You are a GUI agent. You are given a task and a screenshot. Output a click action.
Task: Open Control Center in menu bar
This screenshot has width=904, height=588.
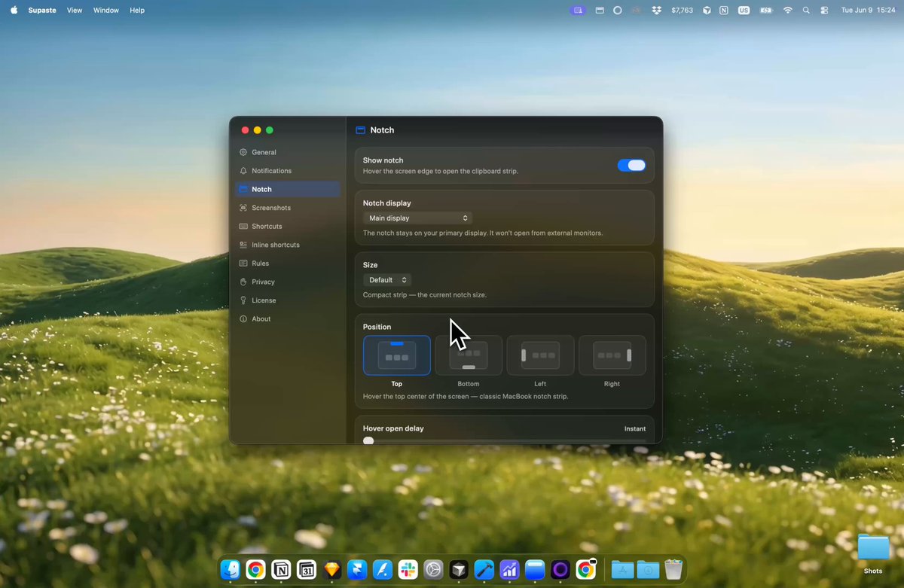tap(825, 11)
